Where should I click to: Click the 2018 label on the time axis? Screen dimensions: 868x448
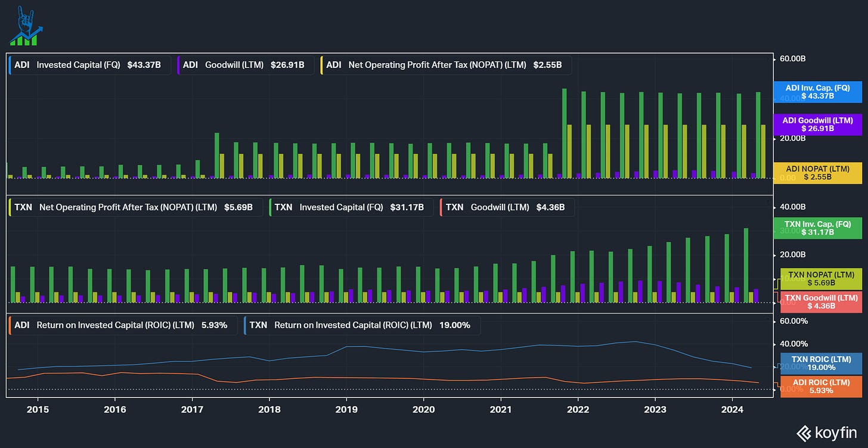point(269,409)
